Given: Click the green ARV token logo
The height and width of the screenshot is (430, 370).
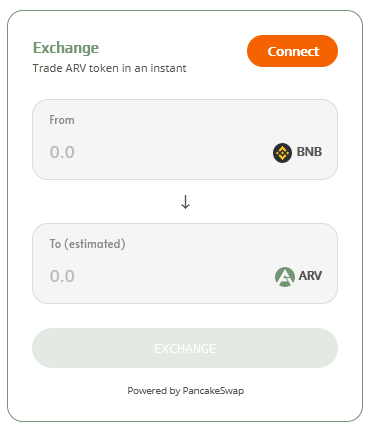Looking at the screenshot, I should (x=285, y=277).
